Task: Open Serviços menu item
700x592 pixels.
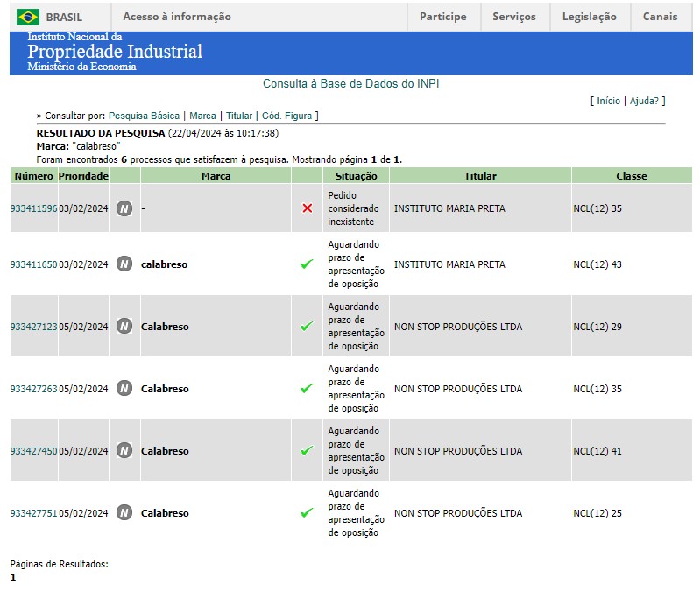Action: pyautogui.click(x=514, y=17)
